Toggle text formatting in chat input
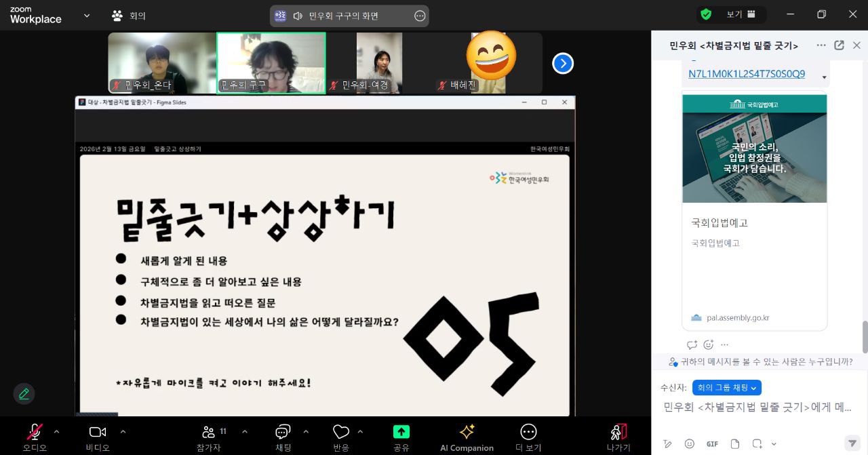Screen dimensions: 868x455 click(x=667, y=443)
